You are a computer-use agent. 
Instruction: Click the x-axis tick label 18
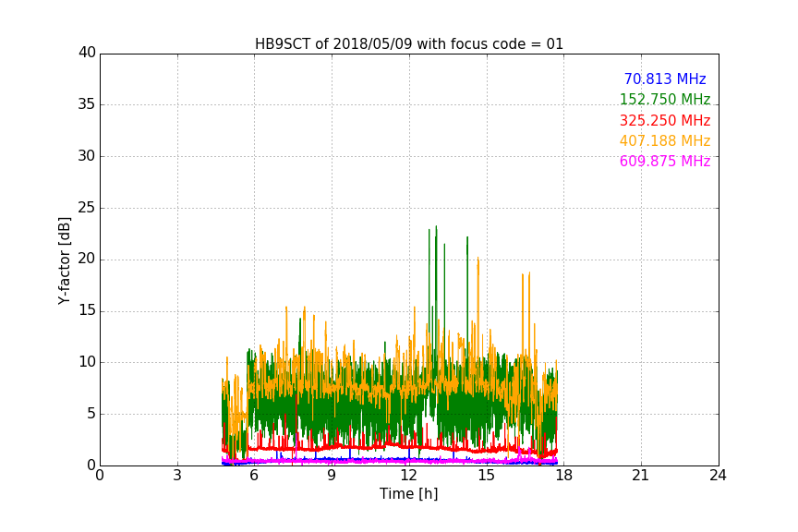[x=564, y=476]
